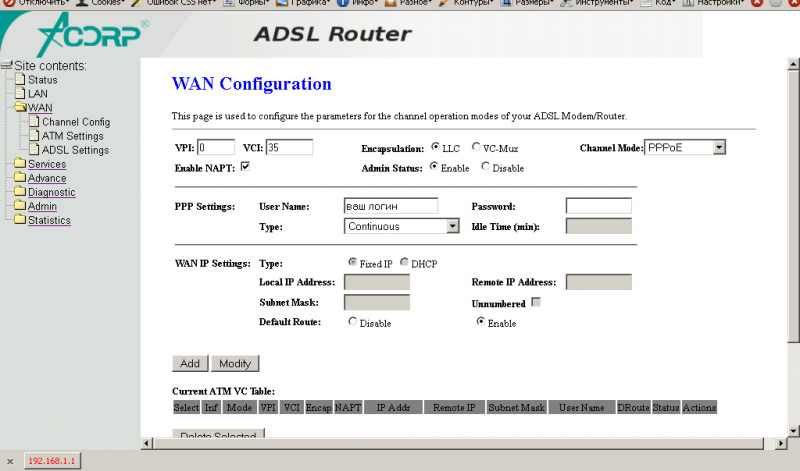Image resolution: width=800 pixels, height=471 pixels.
Task: Click the Status page icon in sidebar
Action: tap(19, 80)
